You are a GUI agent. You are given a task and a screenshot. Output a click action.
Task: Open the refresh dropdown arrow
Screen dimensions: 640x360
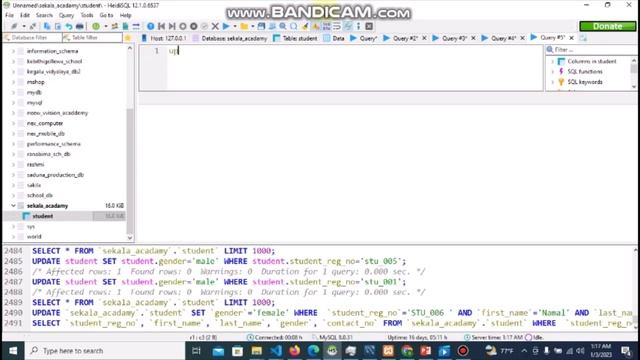point(105,26)
